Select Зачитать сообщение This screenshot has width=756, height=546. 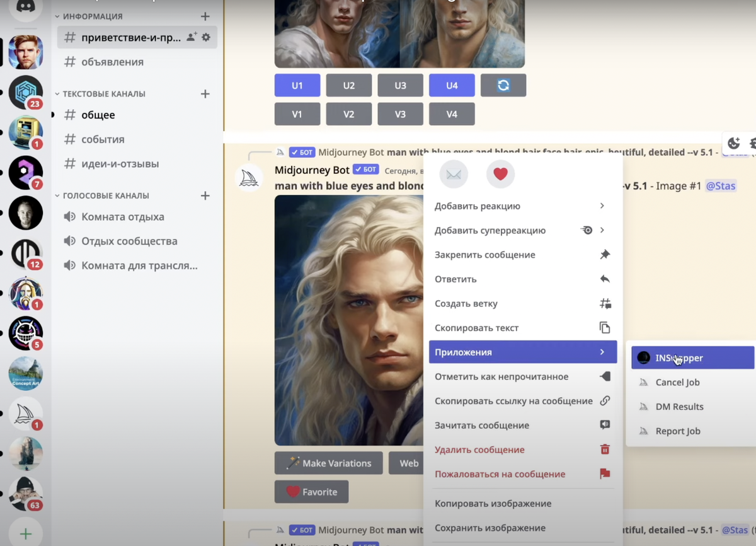(523, 425)
